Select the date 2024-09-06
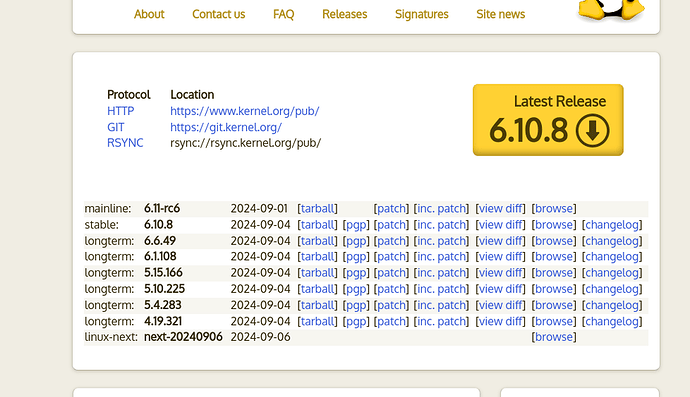Viewport: 690px width, 397px height. pyautogui.click(x=261, y=337)
